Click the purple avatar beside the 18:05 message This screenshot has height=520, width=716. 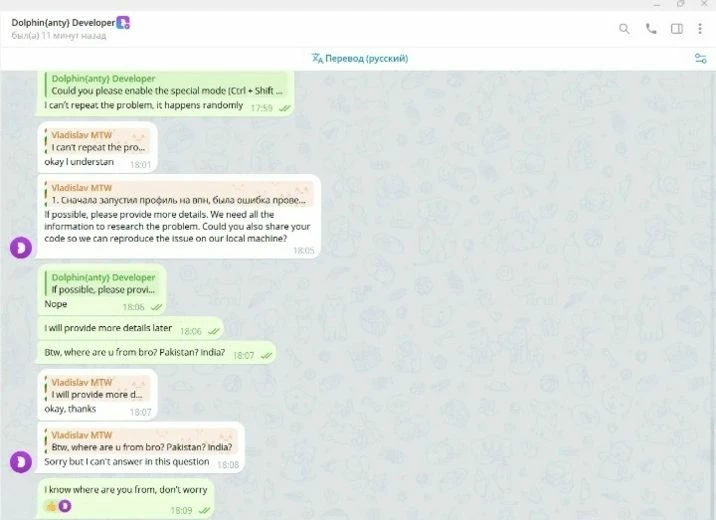point(21,248)
